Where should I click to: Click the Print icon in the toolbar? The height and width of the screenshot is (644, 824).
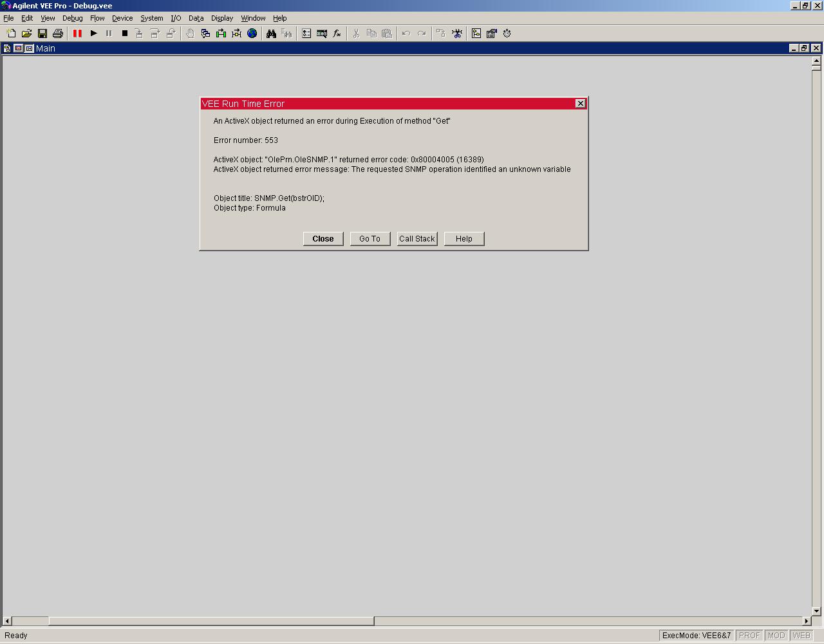[58, 33]
